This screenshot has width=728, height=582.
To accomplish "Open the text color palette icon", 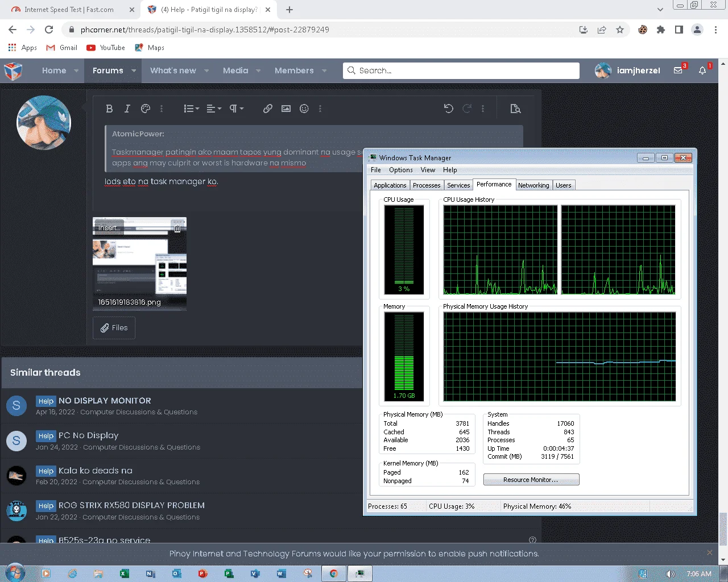I will (x=146, y=109).
